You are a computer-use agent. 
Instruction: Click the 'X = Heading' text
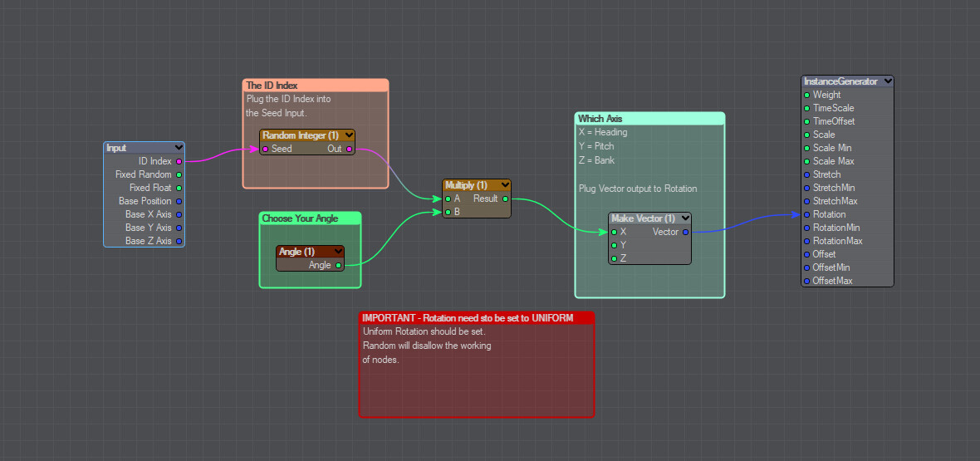coord(603,132)
